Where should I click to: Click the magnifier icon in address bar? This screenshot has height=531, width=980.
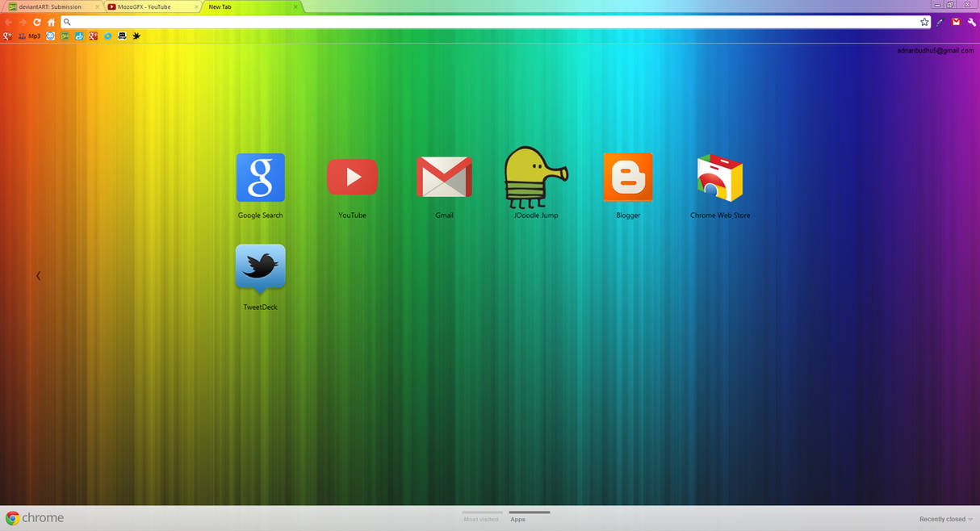67,22
